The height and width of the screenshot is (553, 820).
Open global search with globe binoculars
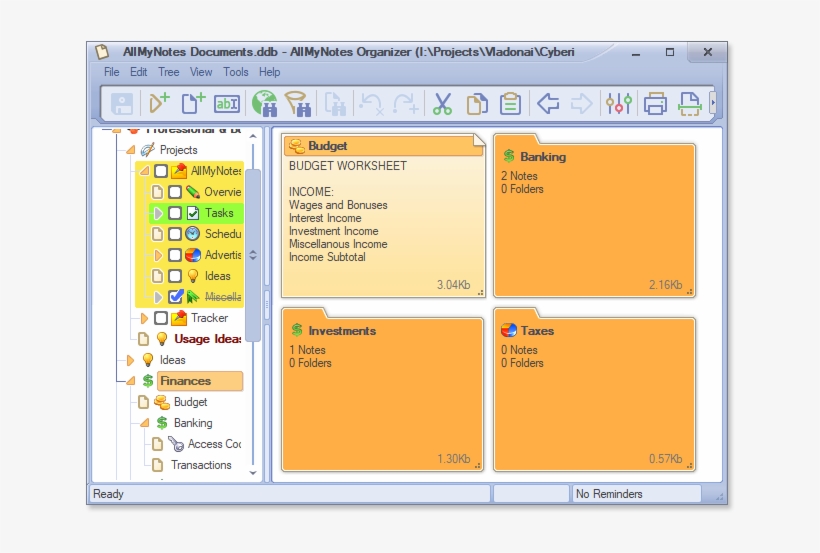pos(265,103)
